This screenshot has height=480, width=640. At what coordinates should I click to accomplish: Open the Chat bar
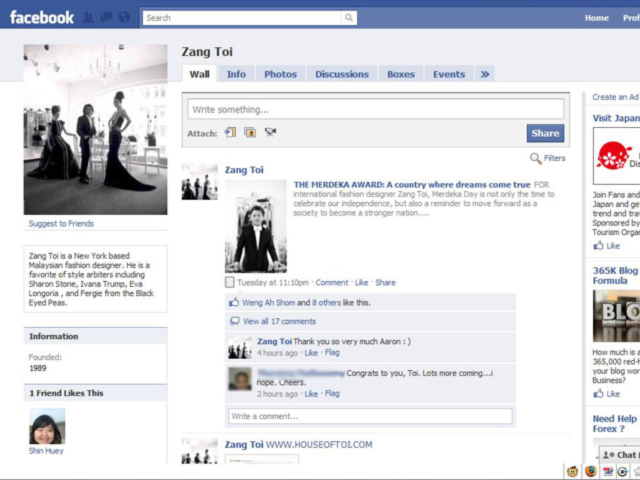pyautogui.click(x=620, y=455)
